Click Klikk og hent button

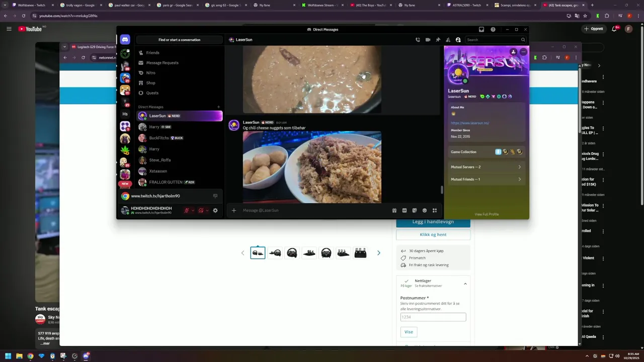click(433, 234)
